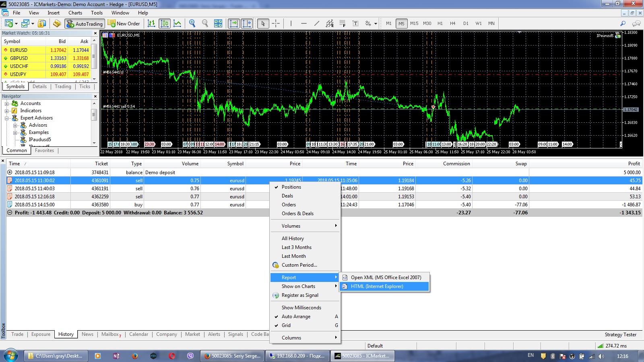Draw a vertical line tool
The image size is (644, 362).
291,23
